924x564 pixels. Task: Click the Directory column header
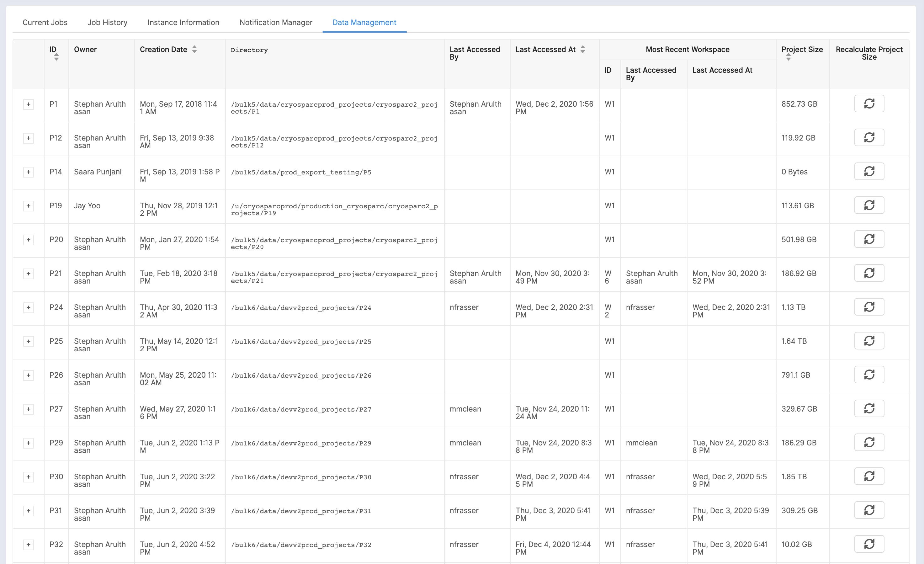[249, 50]
